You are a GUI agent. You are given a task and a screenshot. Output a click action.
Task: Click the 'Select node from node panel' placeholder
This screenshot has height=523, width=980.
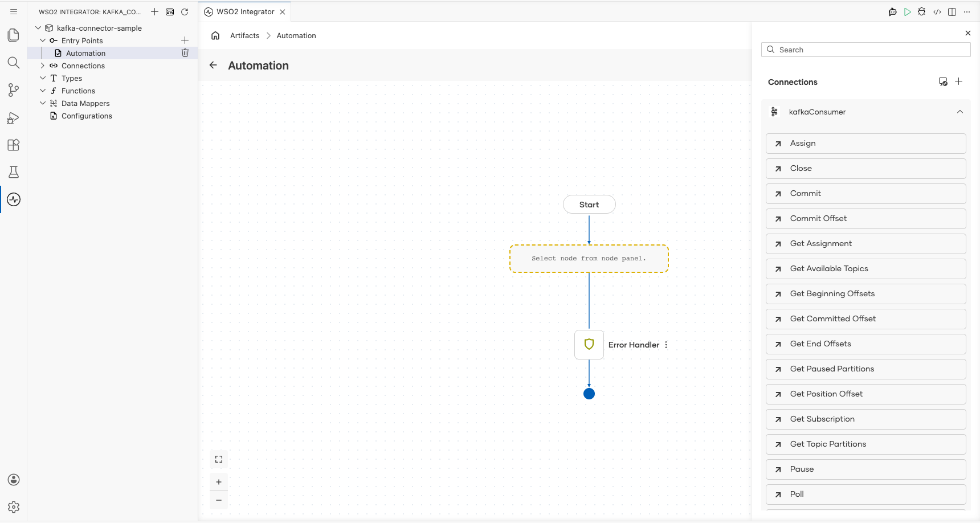[589, 259]
